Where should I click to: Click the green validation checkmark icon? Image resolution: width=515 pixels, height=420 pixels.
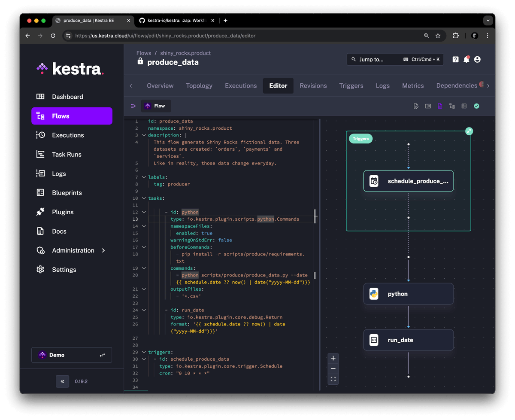476,106
